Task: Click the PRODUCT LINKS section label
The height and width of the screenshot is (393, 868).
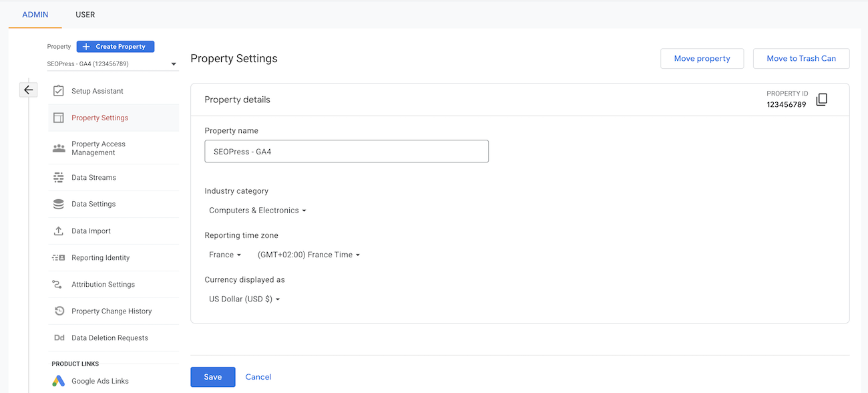Action: point(75,364)
